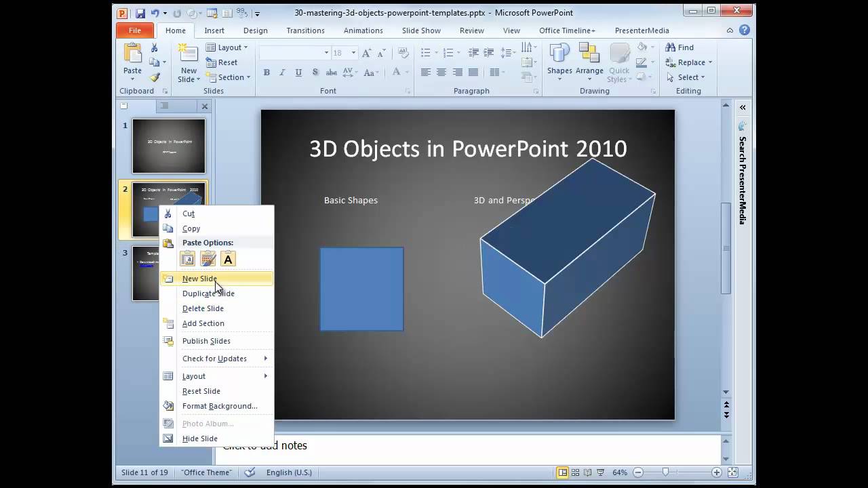Click the Save icon in quick access toolbar

(x=140, y=13)
